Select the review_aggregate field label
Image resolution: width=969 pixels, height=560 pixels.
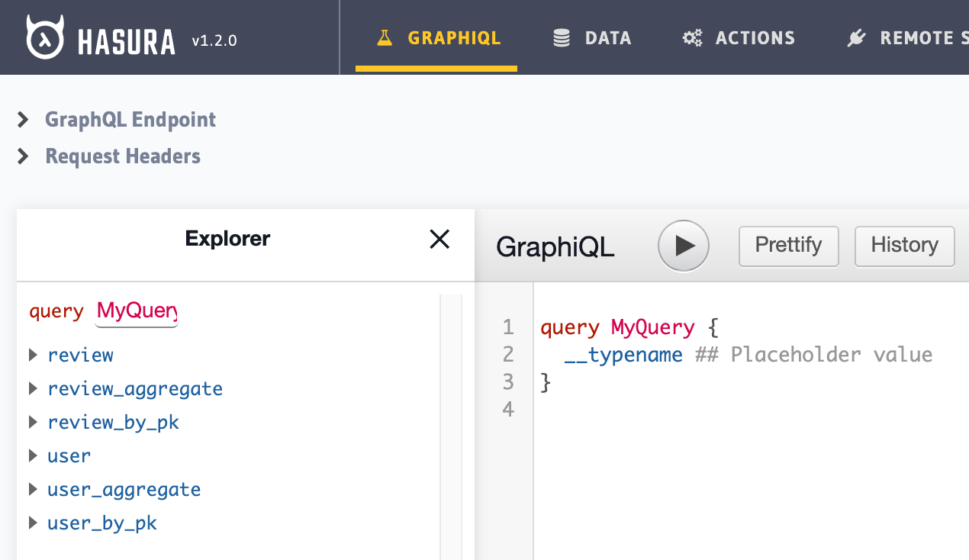click(x=135, y=388)
